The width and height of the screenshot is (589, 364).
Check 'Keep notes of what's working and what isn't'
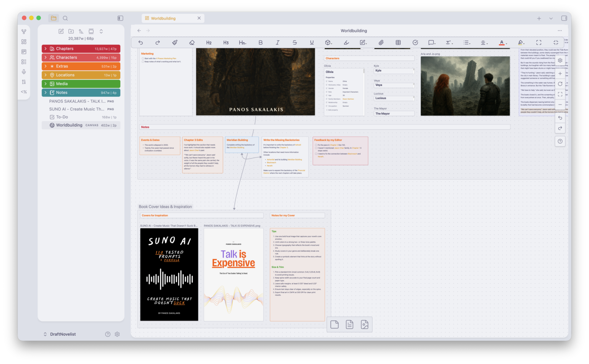click(143, 61)
